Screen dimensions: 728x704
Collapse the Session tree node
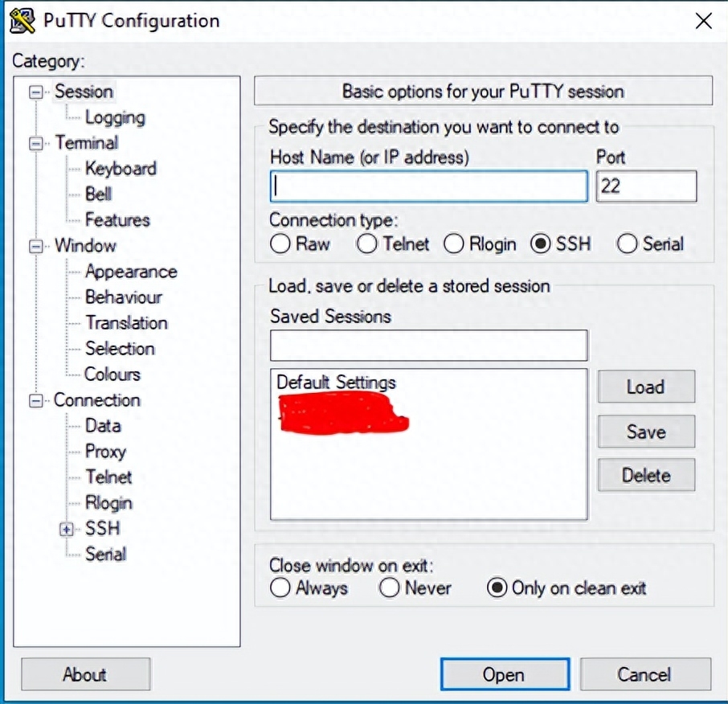[x=35, y=92]
